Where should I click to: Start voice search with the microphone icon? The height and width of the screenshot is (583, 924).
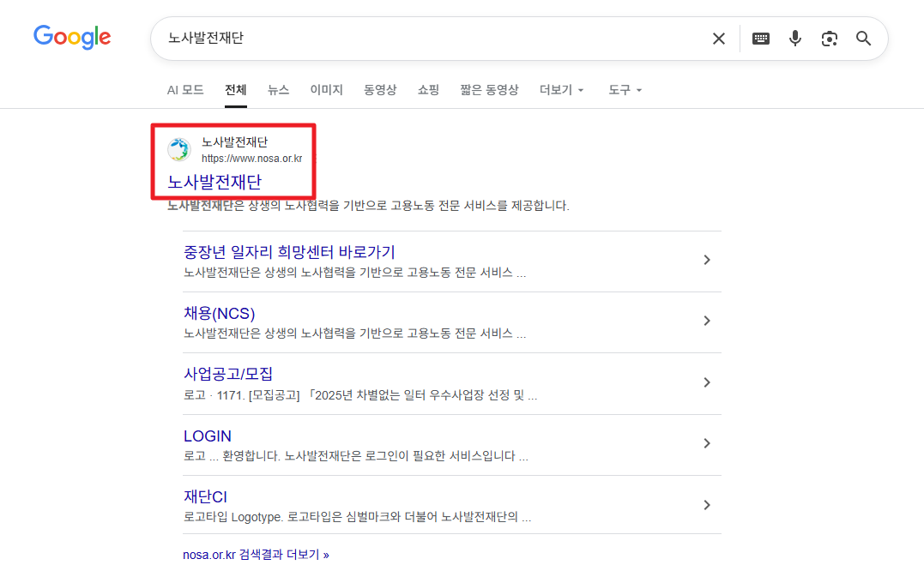[795, 38]
